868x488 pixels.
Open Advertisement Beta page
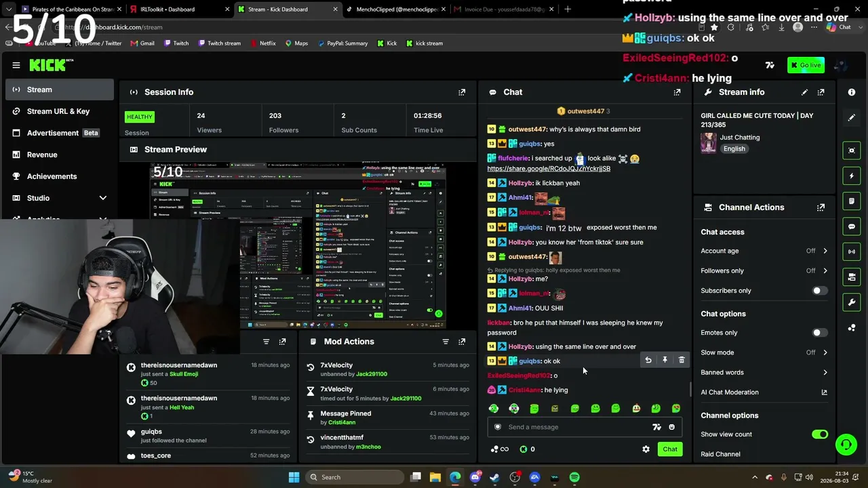(x=60, y=133)
